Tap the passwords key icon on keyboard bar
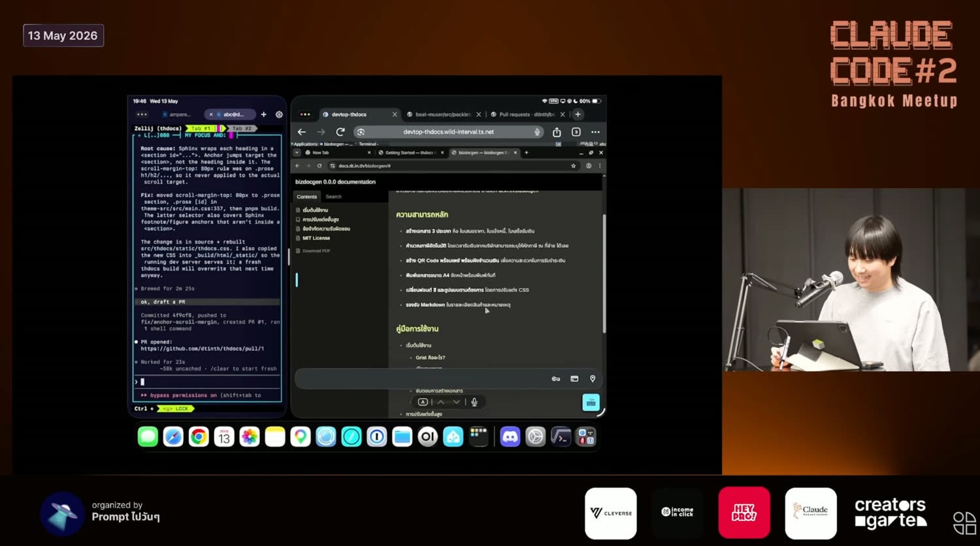The height and width of the screenshot is (546, 980). (556, 379)
